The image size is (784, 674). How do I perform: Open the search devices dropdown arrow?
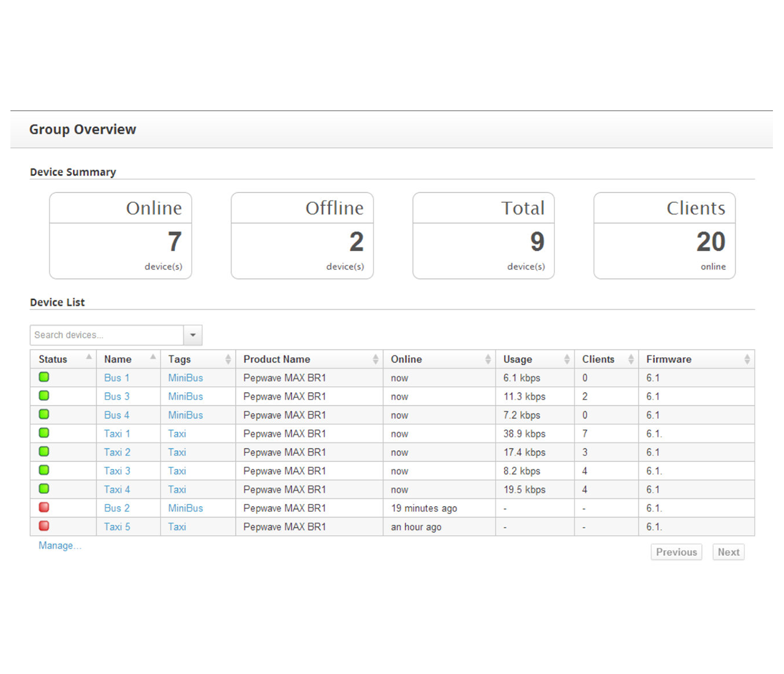point(193,335)
